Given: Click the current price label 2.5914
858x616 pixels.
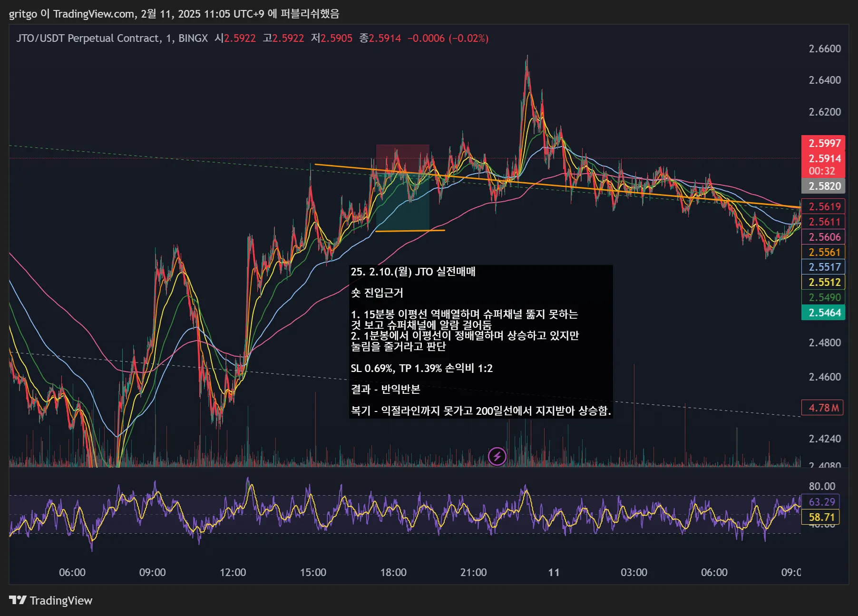Looking at the screenshot, I should click(824, 158).
